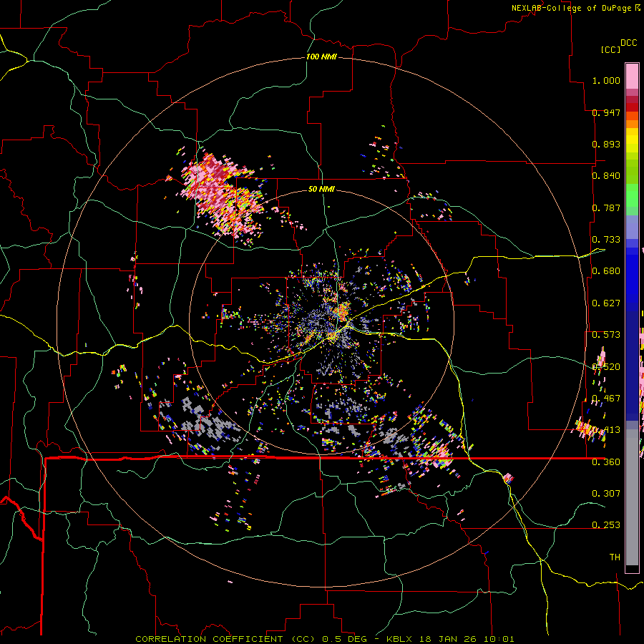Pick the yellow segment of the color bar

(632, 141)
